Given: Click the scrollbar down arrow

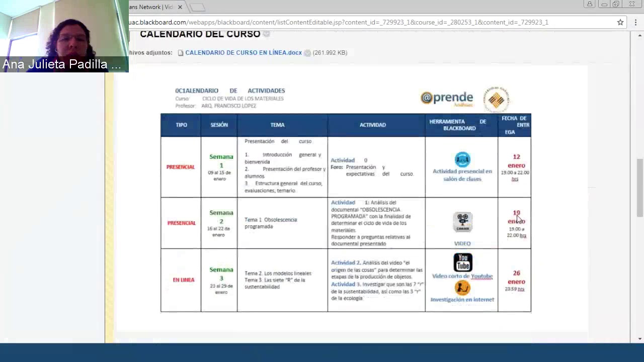Looking at the screenshot, I should click(x=640, y=338).
